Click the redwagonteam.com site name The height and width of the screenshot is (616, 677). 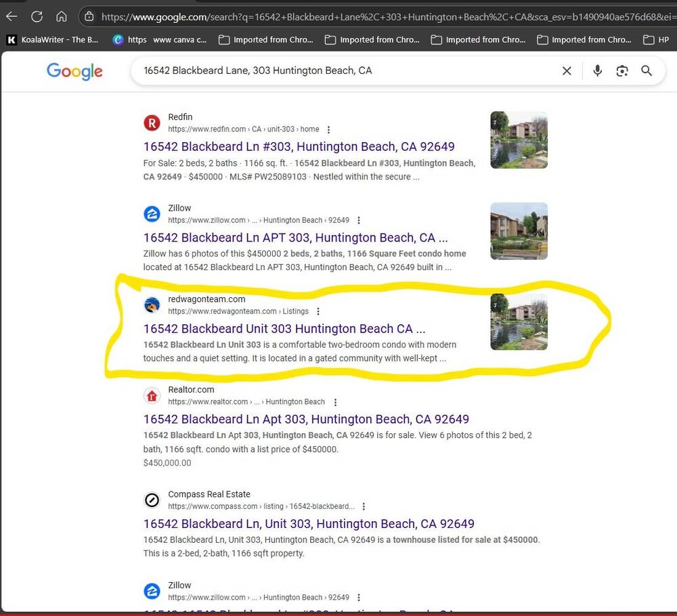coord(206,299)
